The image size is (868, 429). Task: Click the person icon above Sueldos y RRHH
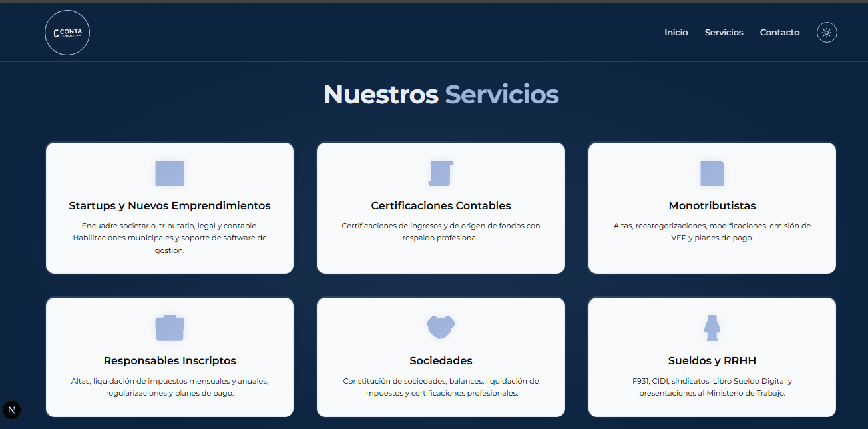click(712, 328)
